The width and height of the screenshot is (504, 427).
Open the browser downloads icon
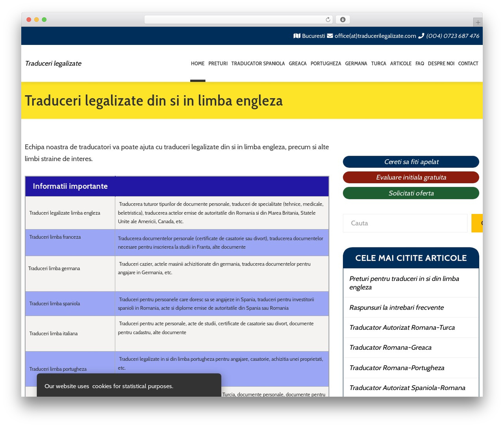[343, 20]
